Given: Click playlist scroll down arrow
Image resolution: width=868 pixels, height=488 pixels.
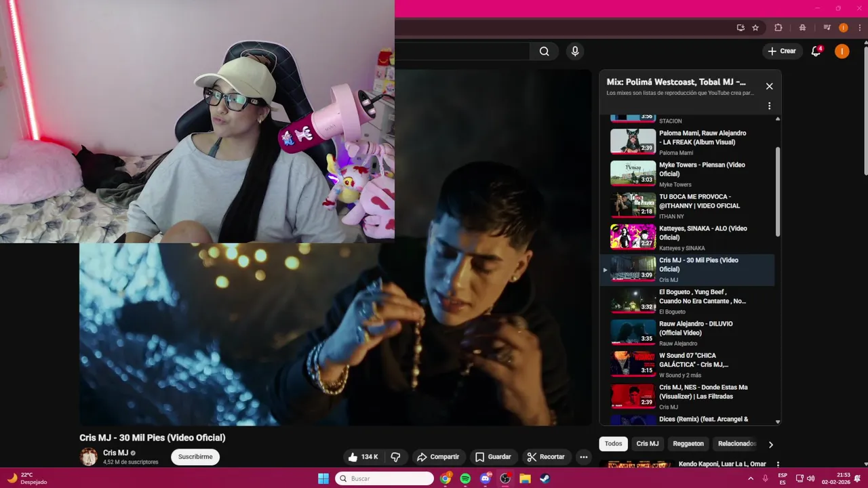Looking at the screenshot, I should [x=778, y=422].
